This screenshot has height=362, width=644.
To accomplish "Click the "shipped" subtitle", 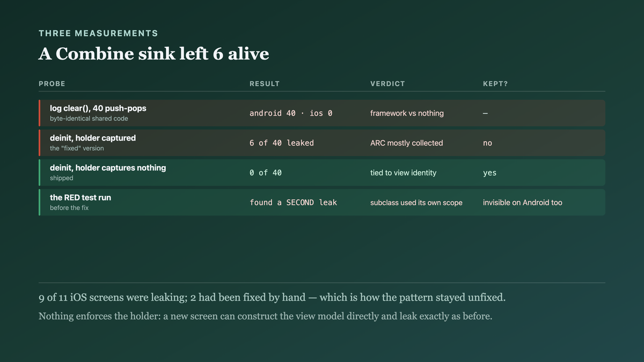I will pos(62,178).
